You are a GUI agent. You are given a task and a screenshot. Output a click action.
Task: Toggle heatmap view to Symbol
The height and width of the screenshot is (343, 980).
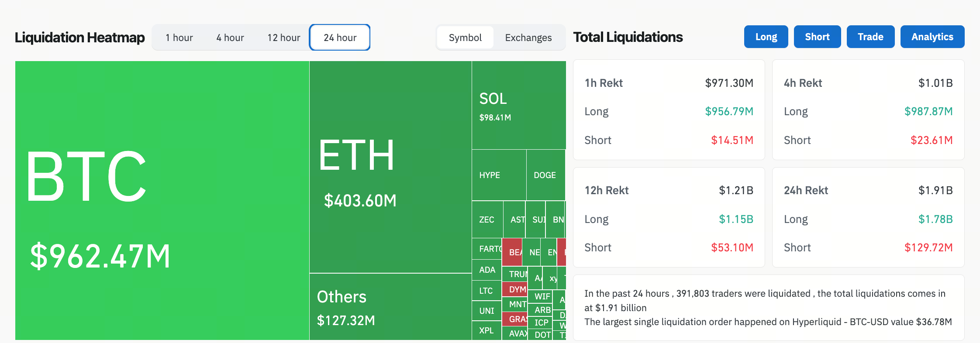(465, 38)
